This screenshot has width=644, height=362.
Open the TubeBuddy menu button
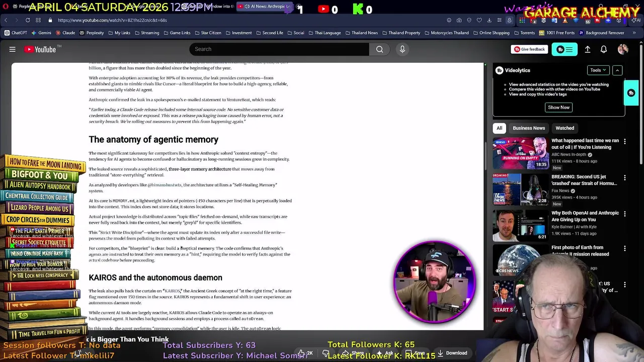pyautogui.click(x=565, y=49)
